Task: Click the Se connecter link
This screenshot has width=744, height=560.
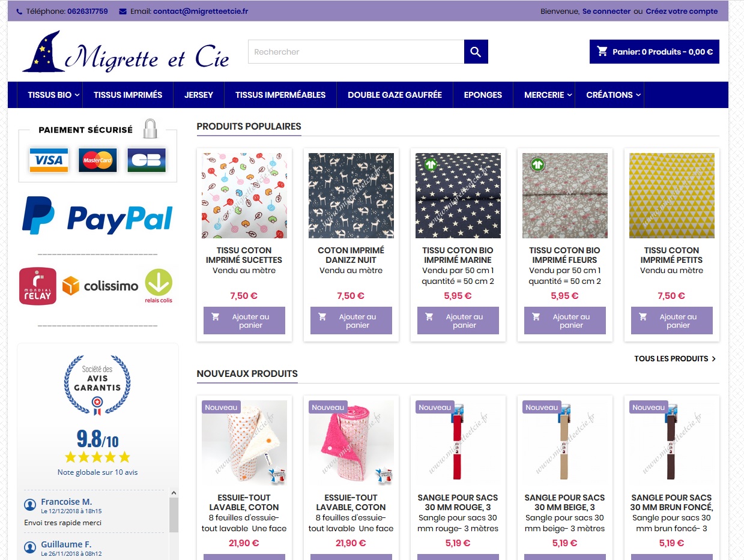Action: tap(606, 11)
